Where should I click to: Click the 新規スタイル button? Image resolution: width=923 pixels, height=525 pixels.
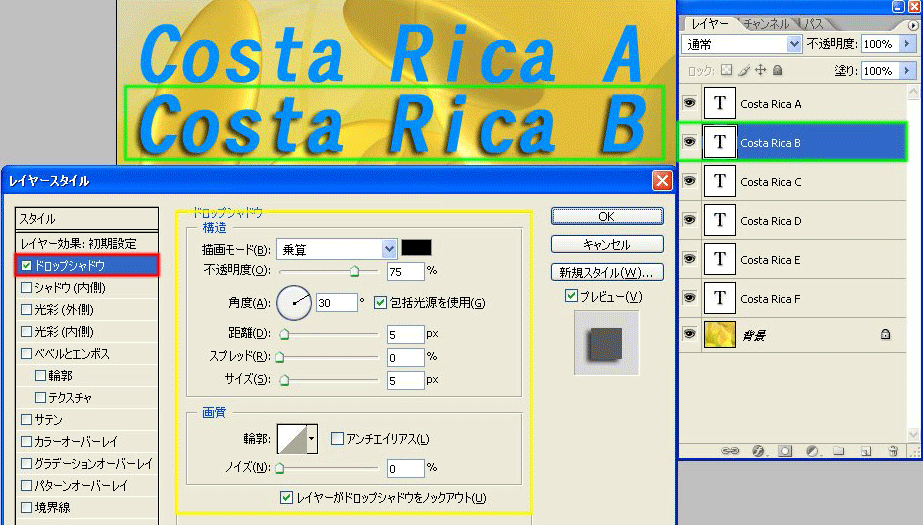coord(606,272)
